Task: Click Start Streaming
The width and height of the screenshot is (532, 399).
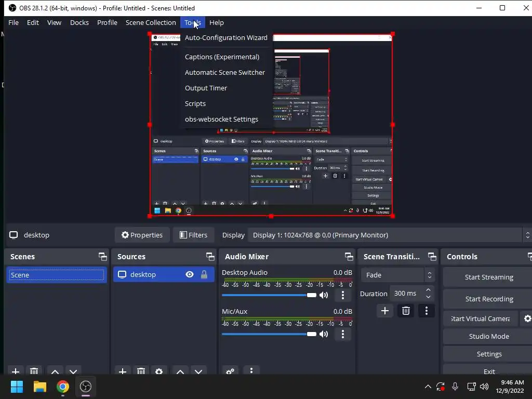Action: [488, 277]
